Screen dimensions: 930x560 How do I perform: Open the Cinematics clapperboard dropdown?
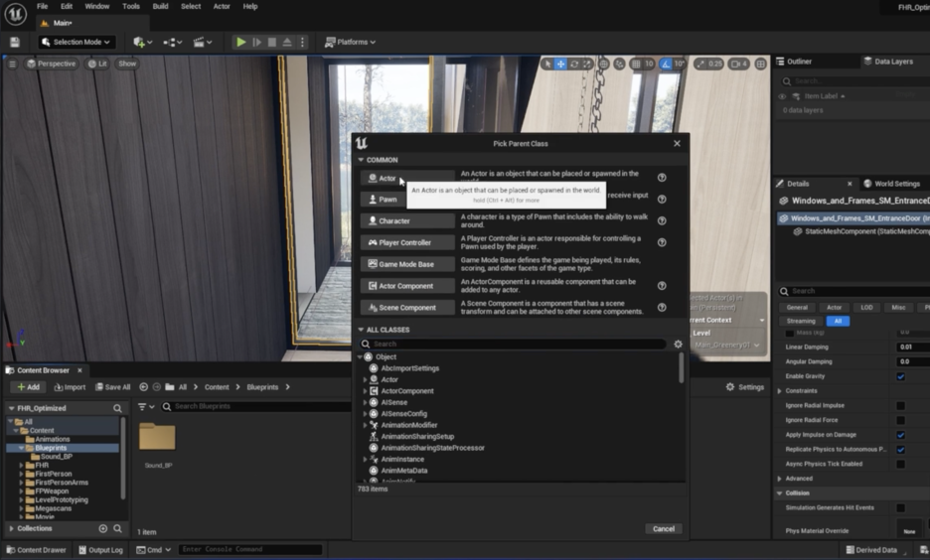(203, 42)
